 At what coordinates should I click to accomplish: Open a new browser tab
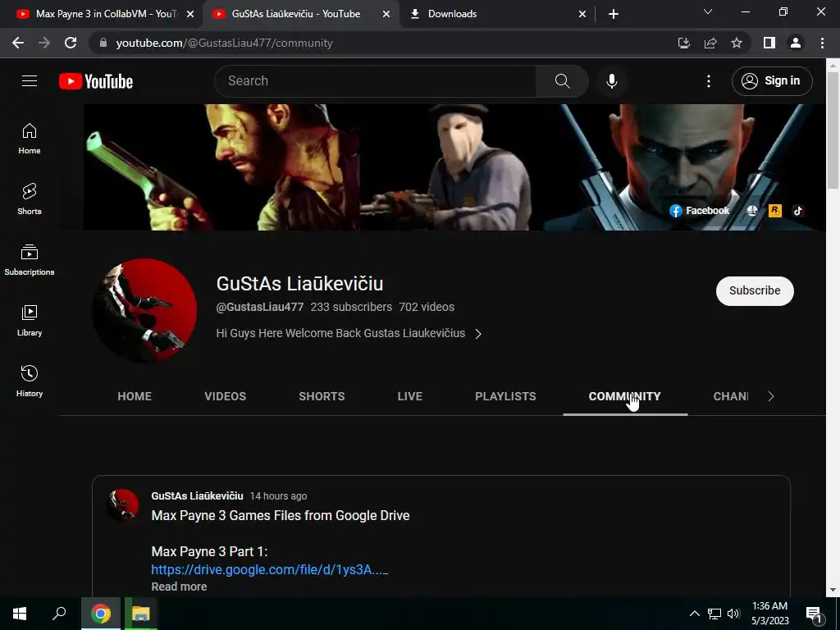(614, 14)
